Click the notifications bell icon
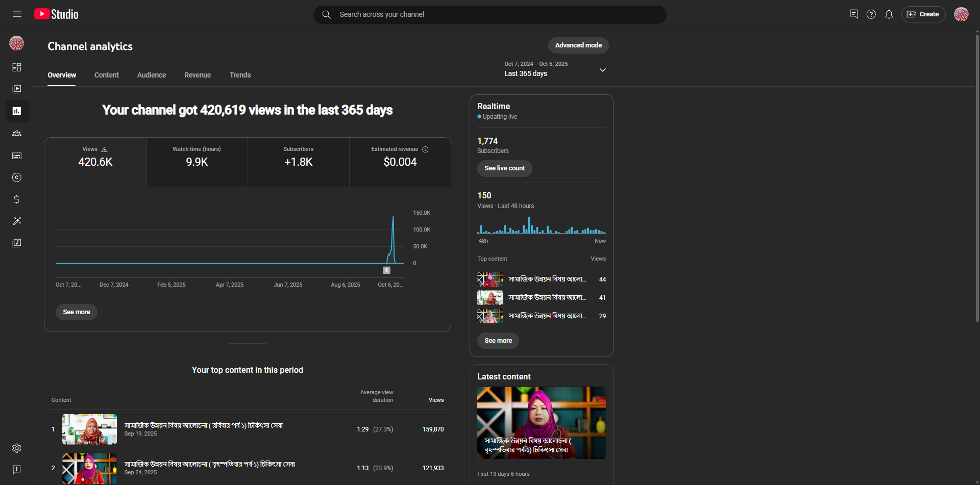The width and height of the screenshot is (980, 485). click(889, 14)
